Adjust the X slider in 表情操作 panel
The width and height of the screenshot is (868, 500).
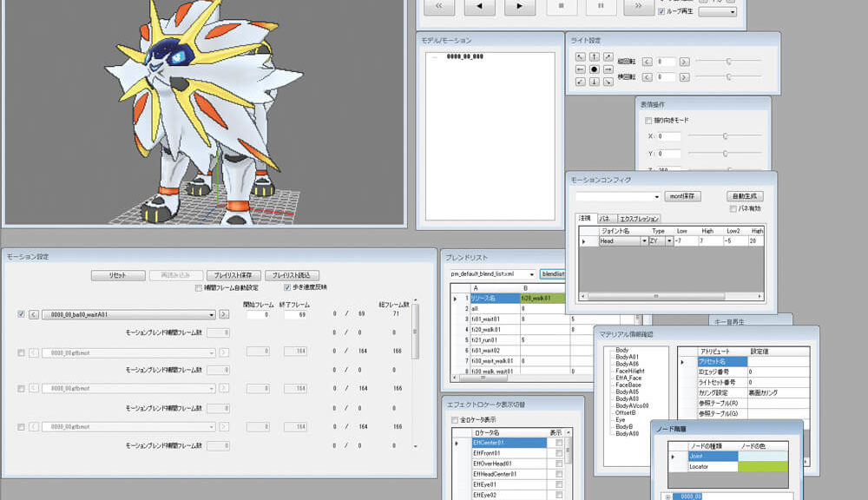click(725, 135)
